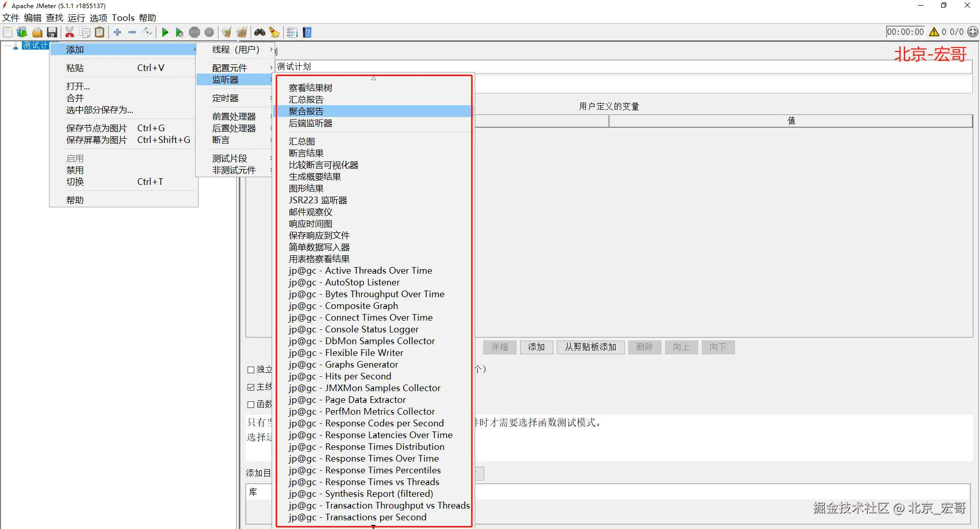Uncheck the 主线 checkbox
This screenshot has height=529, width=980.
click(251, 387)
